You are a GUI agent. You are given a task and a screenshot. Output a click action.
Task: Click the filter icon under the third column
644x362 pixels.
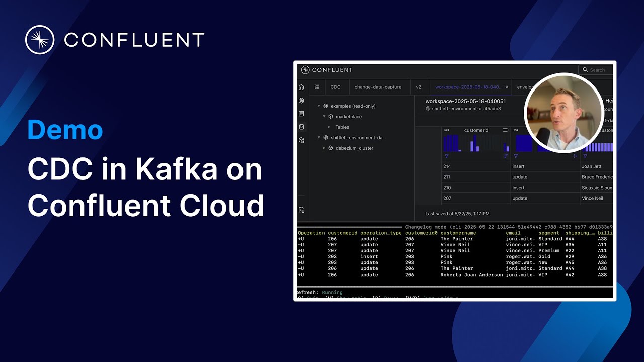pyautogui.click(x=585, y=156)
